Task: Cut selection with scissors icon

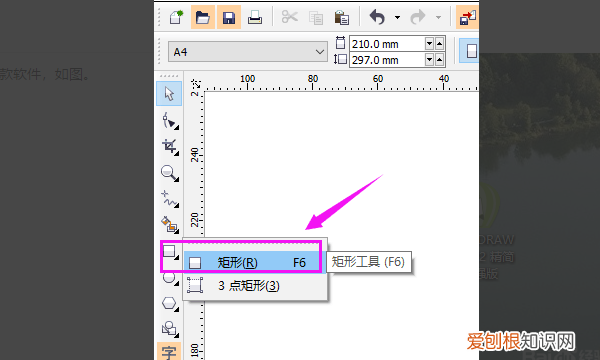Action: tap(290, 17)
